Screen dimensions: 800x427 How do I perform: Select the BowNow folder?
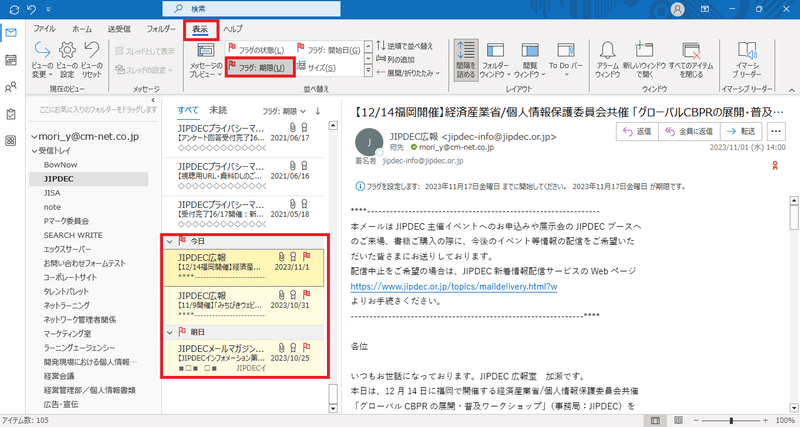point(60,165)
